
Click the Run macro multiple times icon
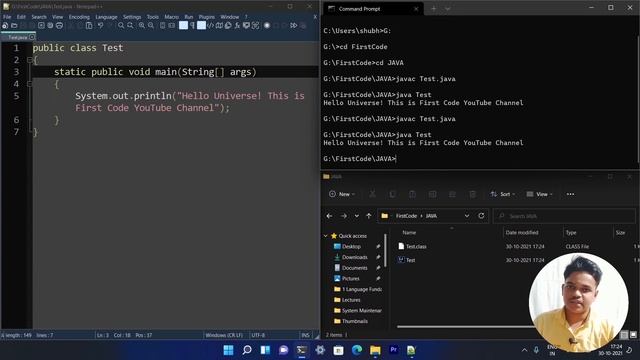click(293, 25)
